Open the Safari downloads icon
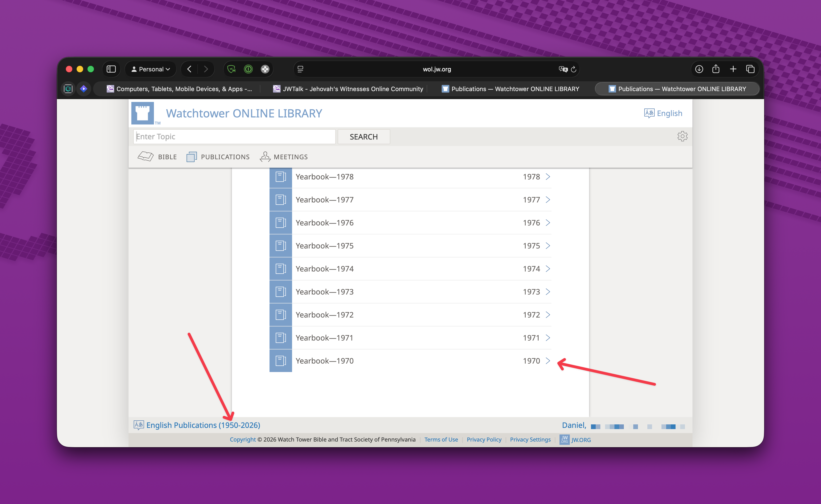This screenshot has width=821, height=504. point(699,69)
